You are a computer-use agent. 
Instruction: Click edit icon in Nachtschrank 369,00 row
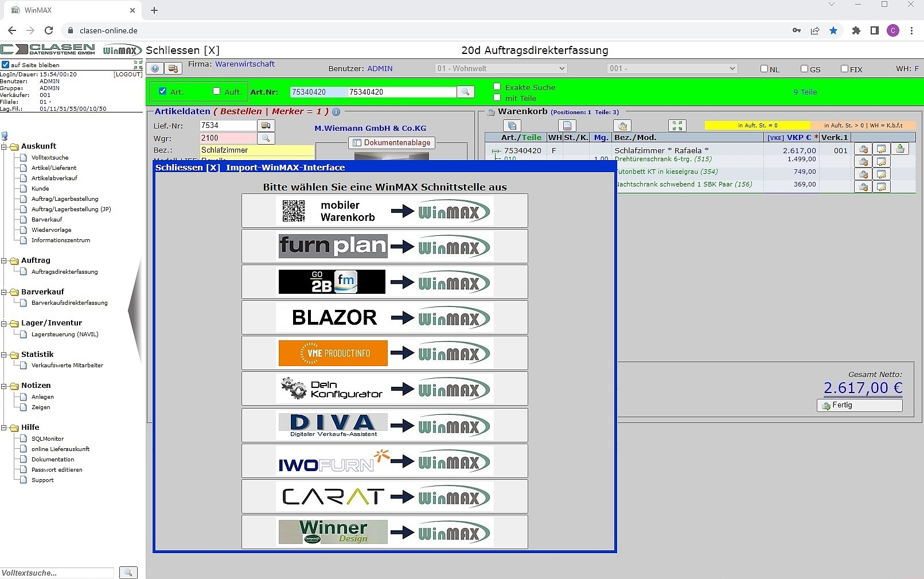point(882,186)
